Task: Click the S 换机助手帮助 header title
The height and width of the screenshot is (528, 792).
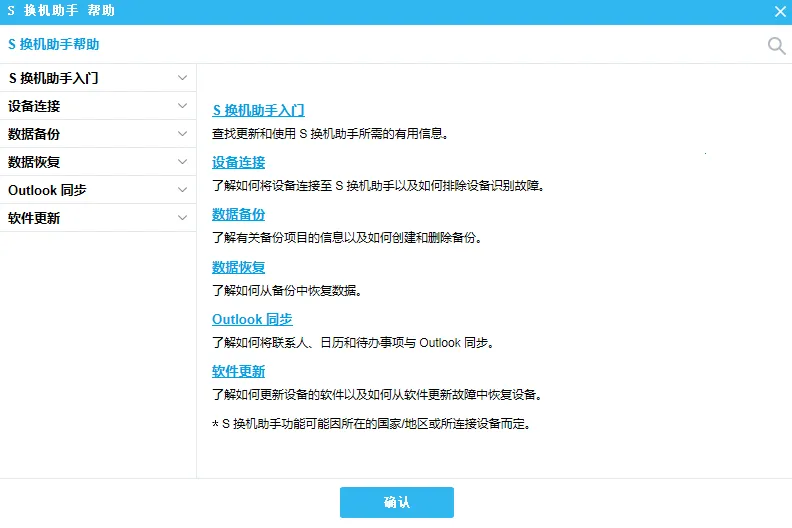Action: (x=54, y=44)
